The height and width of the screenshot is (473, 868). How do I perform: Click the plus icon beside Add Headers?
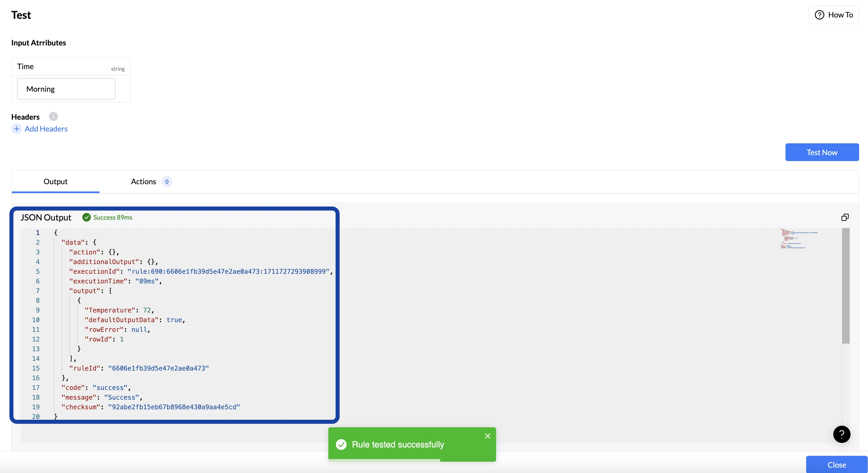click(16, 129)
